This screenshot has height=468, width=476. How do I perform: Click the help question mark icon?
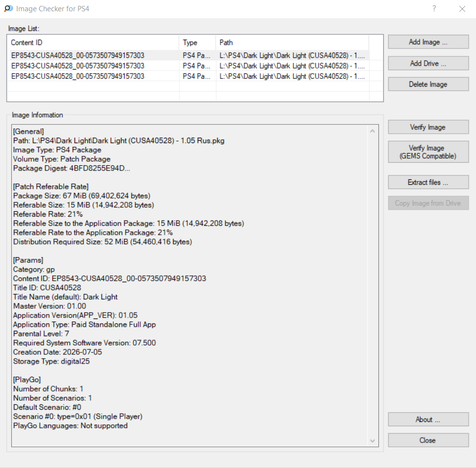point(434,8)
